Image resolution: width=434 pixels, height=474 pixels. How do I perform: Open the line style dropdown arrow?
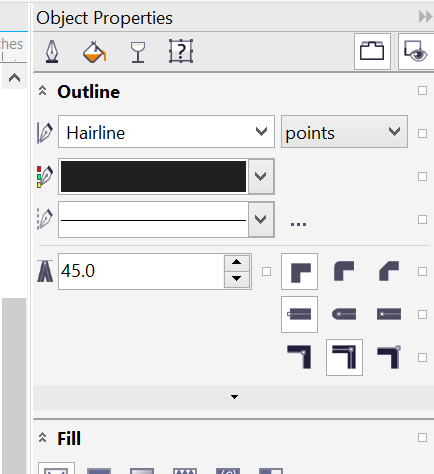261,219
